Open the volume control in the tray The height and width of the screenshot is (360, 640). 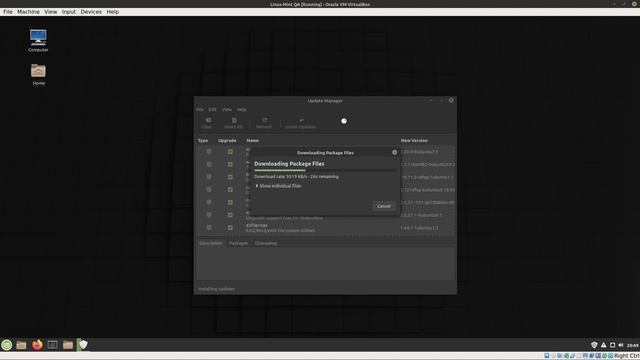coord(621,345)
